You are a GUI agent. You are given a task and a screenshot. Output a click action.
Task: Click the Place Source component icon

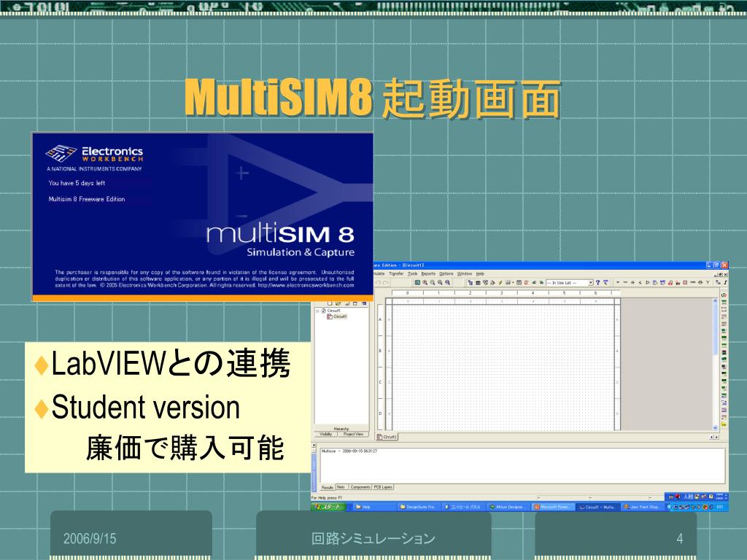click(x=618, y=282)
